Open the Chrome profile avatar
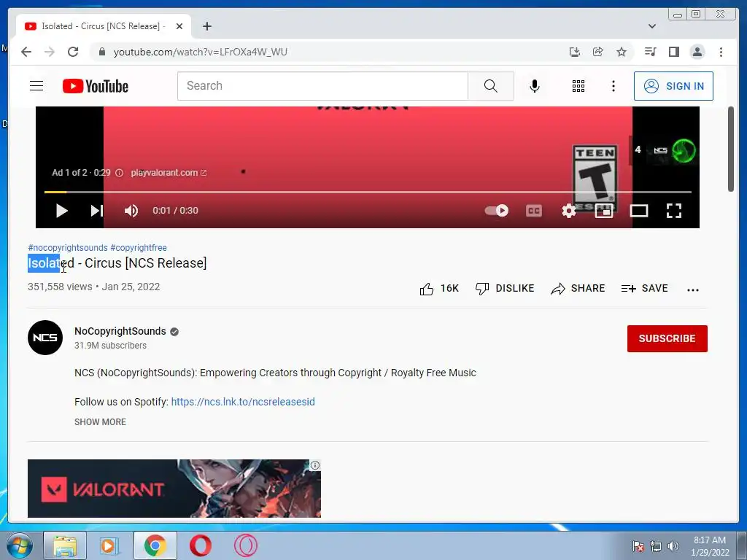747x560 pixels. (x=697, y=52)
